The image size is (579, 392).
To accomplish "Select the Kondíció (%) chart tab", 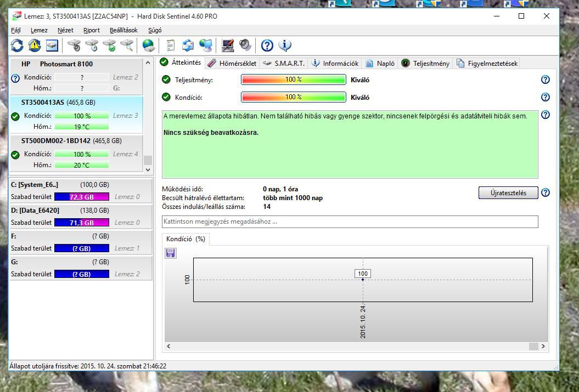I will point(185,239).
